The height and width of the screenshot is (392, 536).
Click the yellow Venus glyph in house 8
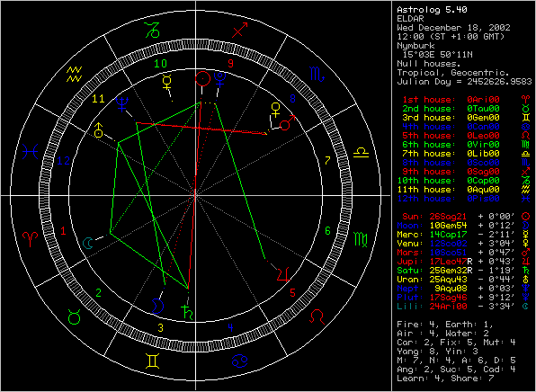click(275, 110)
